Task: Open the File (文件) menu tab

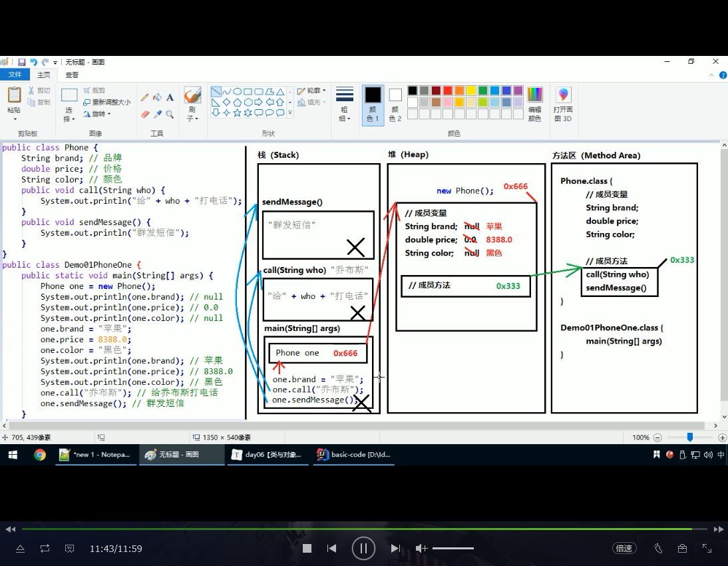Action: point(15,75)
